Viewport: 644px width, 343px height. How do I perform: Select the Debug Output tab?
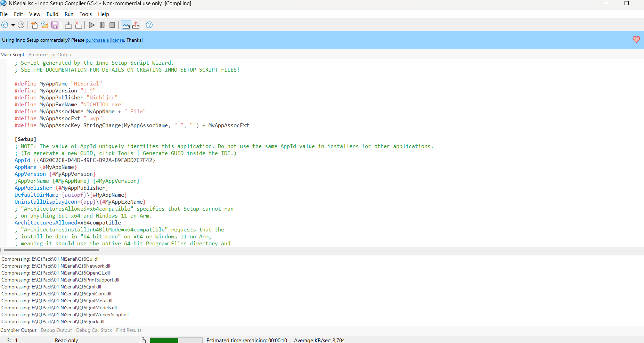click(x=56, y=330)
